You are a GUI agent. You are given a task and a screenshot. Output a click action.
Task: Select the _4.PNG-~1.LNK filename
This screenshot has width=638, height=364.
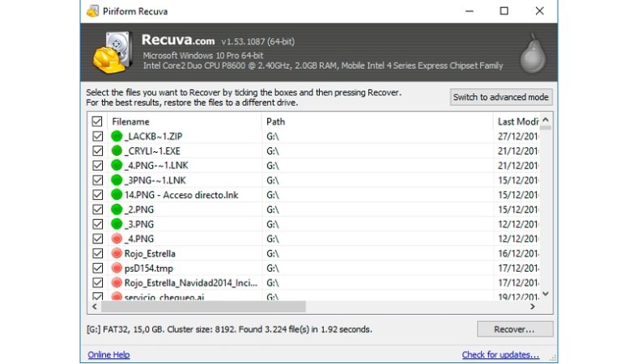click(x=156, y=166)
